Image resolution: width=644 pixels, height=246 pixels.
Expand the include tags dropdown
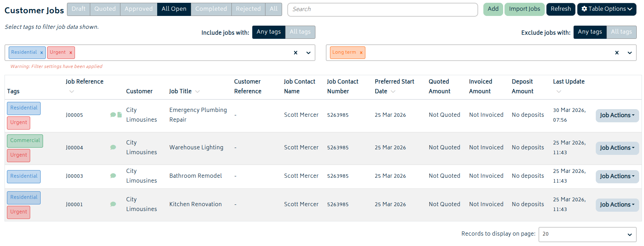click(x=308, y=53)
